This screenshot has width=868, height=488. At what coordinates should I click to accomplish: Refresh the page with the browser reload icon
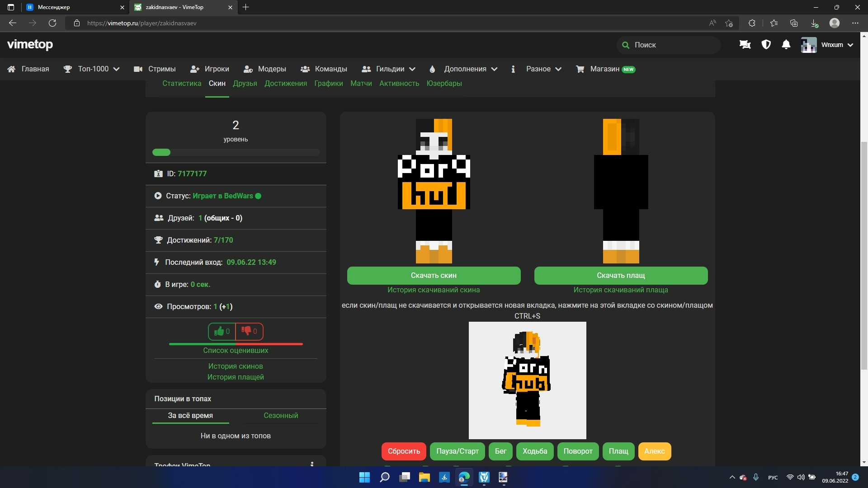(52, 23)
